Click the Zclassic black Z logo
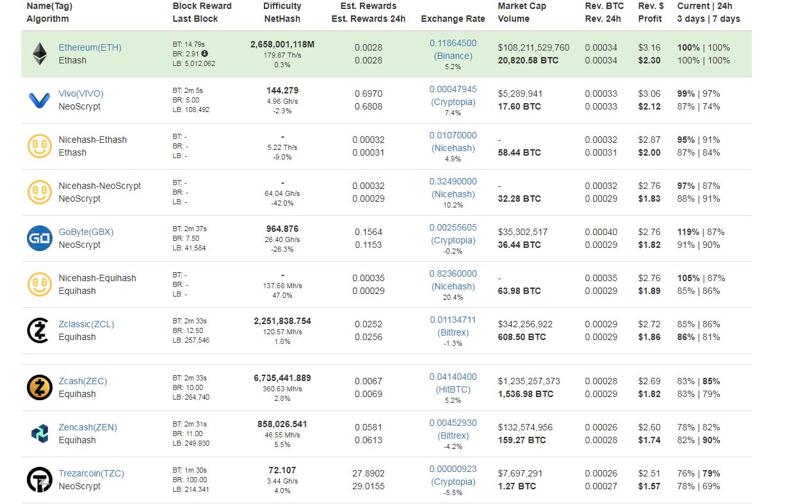Viewport: 812px width, 504px height. point(38,330)
